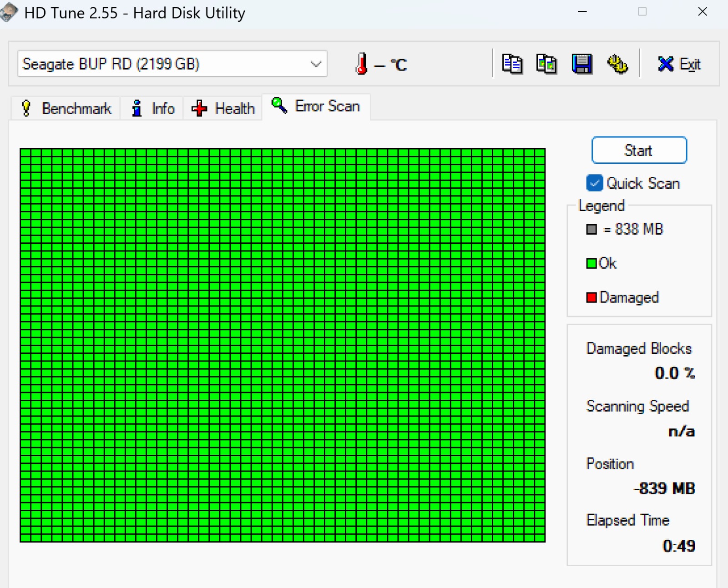
Task: Switch to the Info tab
Action: click(x=152, y=108)
